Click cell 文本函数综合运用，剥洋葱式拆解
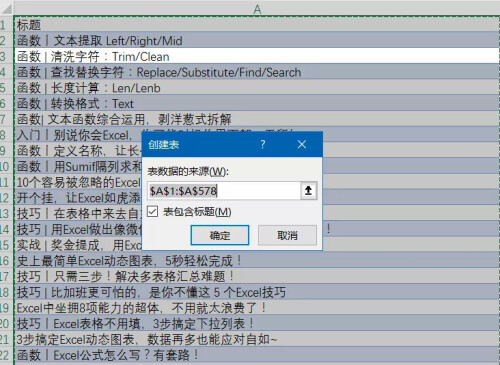The width and height of the screenshot is (500, 365). click(257, 119)
